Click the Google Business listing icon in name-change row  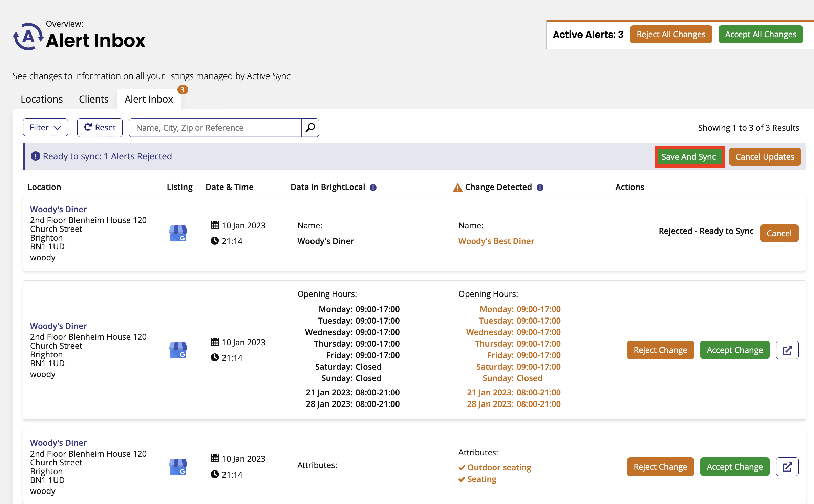[178, 233]
